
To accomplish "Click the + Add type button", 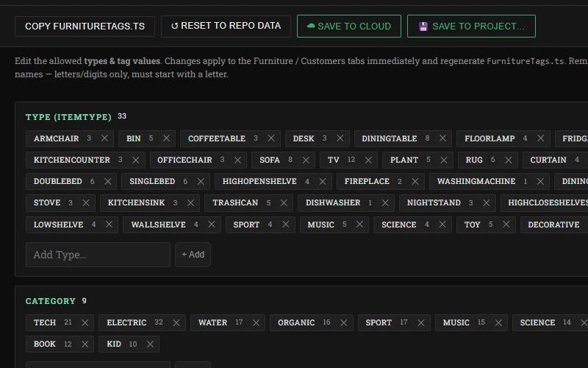I will pos(193,255).
